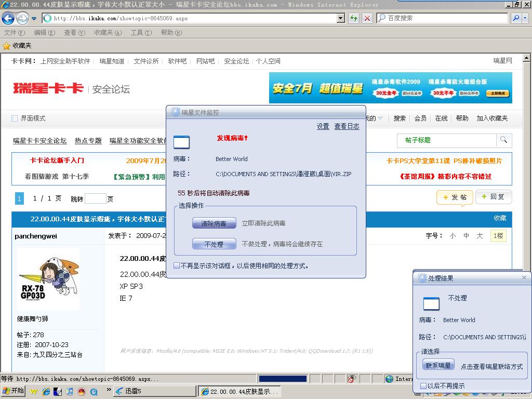The width and height of the screenshot is (532, 399).
Task: Switch to 迅雷5 taskbar button
Action: [154, 391]
